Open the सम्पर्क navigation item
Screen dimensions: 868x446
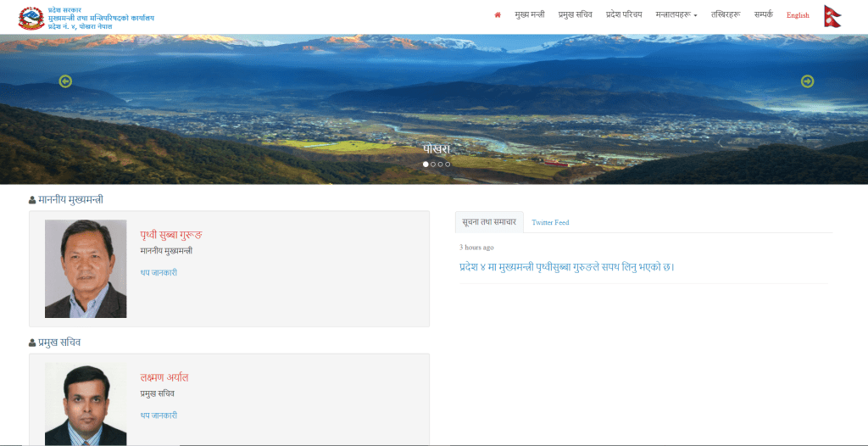tap(764, 15)
